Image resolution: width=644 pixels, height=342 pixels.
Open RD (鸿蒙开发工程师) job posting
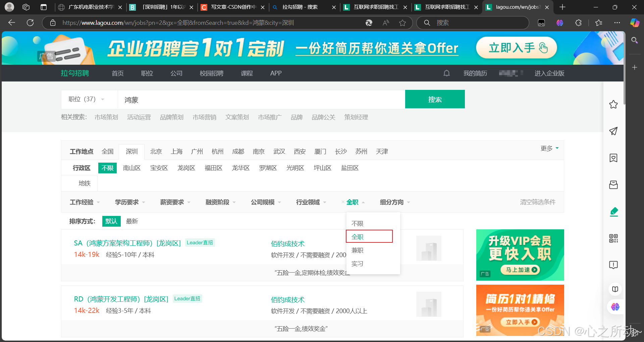pos(121,299)
